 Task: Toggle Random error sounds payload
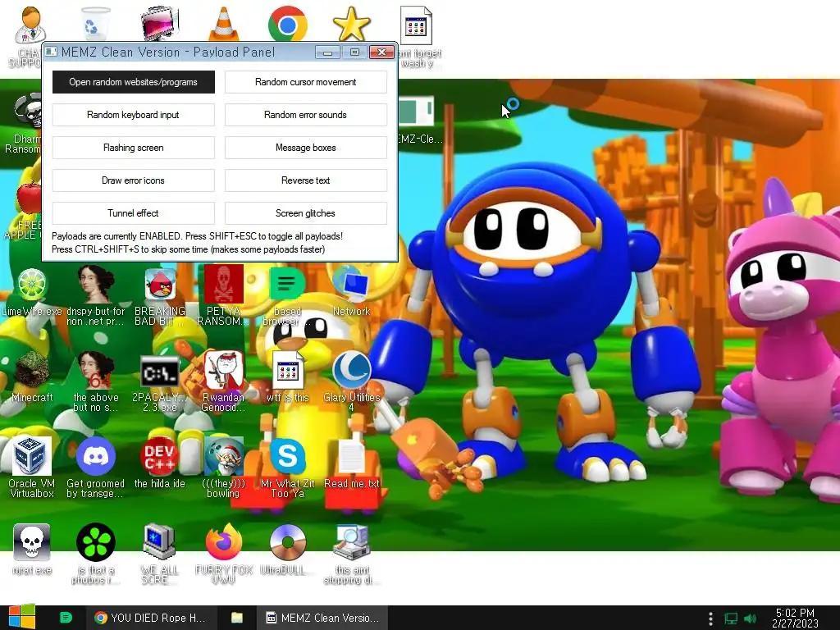(x=305, y=115)
